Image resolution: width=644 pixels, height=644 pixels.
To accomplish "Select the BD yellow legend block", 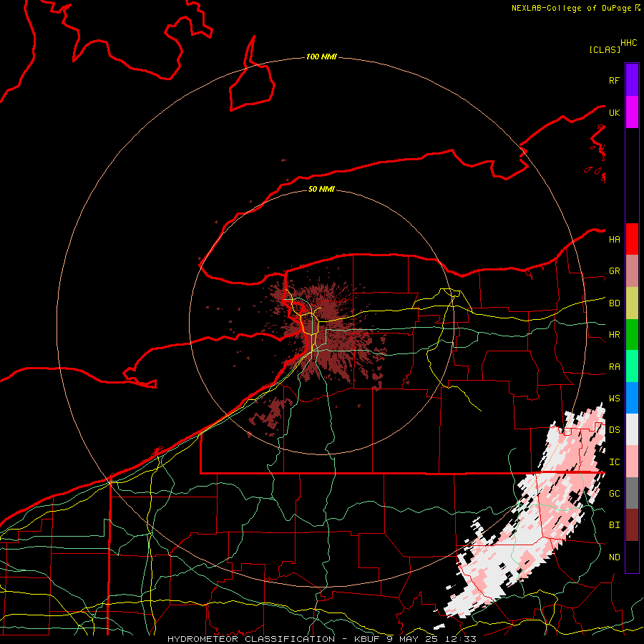I will 632,303.
